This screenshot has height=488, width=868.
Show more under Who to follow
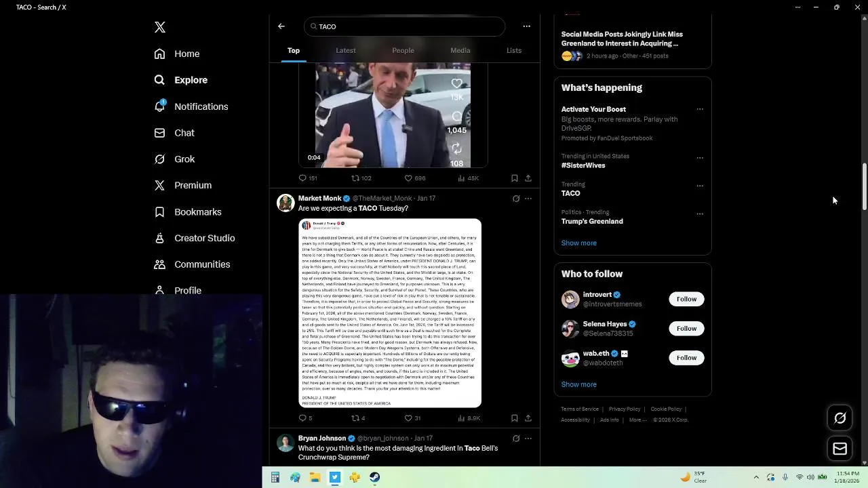(x=579, y=384)
